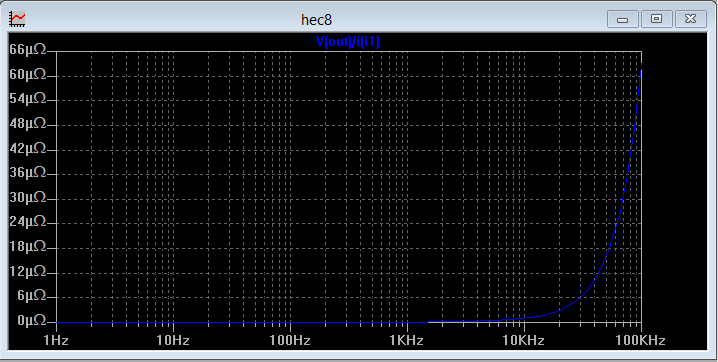Click the 10Hz frequency axis label
The width and height of the screenshot is (718, 362).
pos(173,340)
